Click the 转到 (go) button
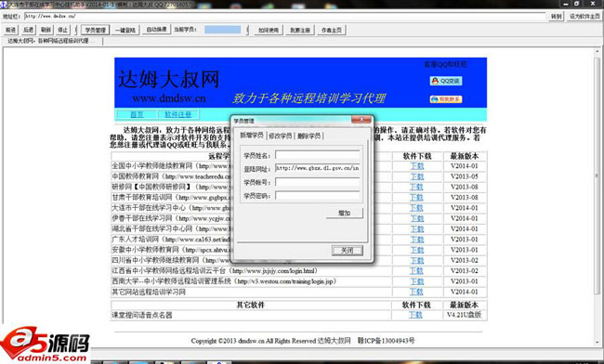The image size is (604, 364). tap(556, 16)
